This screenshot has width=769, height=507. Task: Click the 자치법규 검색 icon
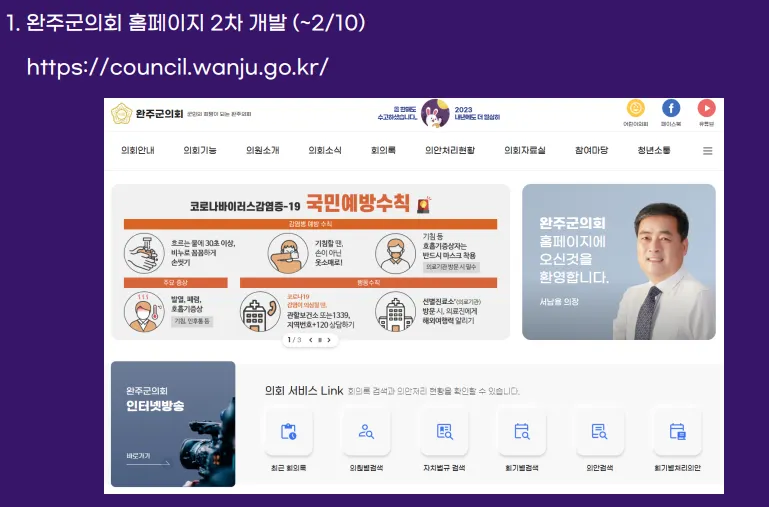point(444,432)
